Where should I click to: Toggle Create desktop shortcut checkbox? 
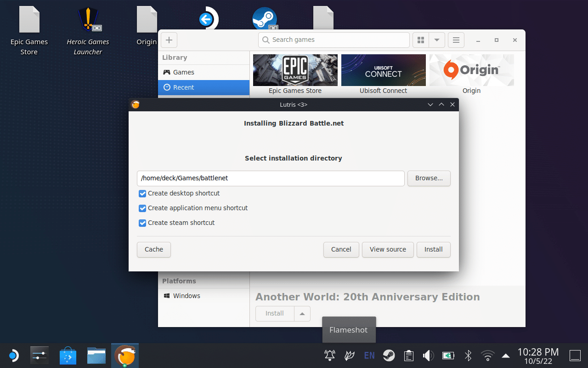[x=142, y=194]
